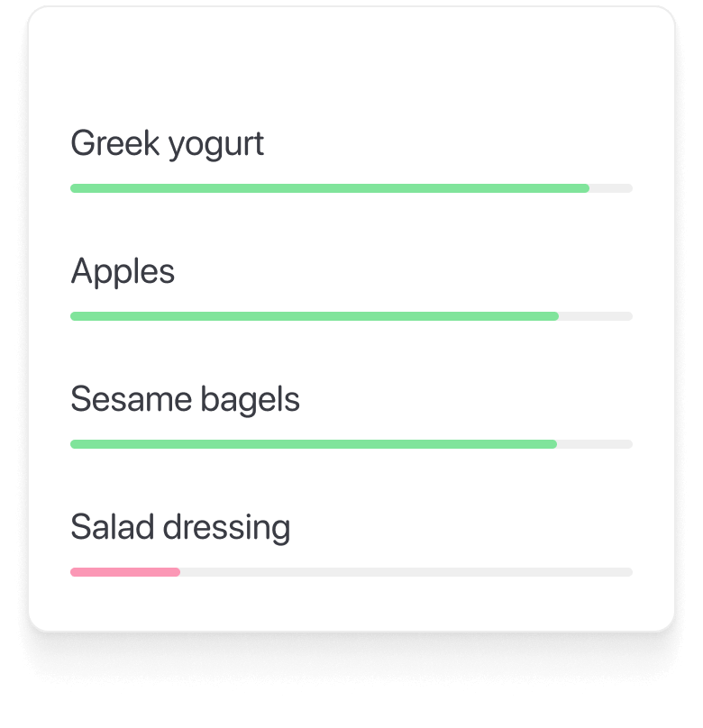The width and height of the screenshot is (703, 728).
Task: Click rounded tip of Apples green fill
Action: 555,316
